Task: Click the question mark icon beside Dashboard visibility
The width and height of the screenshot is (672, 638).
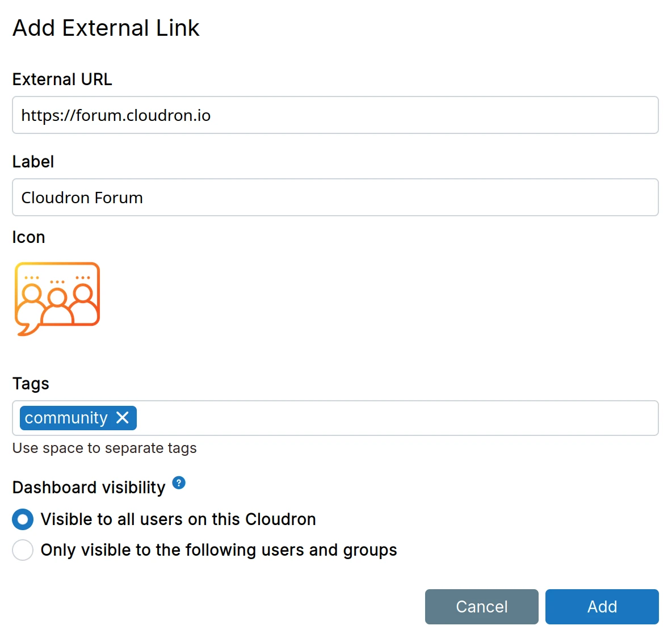Action: (178, 482)
